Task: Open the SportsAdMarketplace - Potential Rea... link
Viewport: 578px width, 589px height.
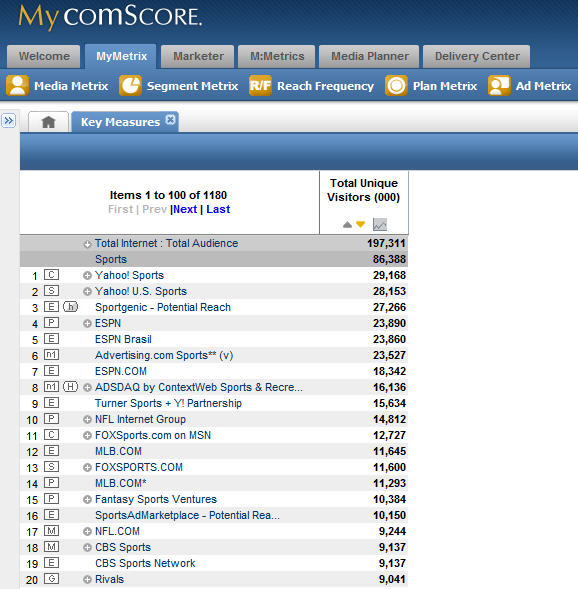Action: (187, 515)
